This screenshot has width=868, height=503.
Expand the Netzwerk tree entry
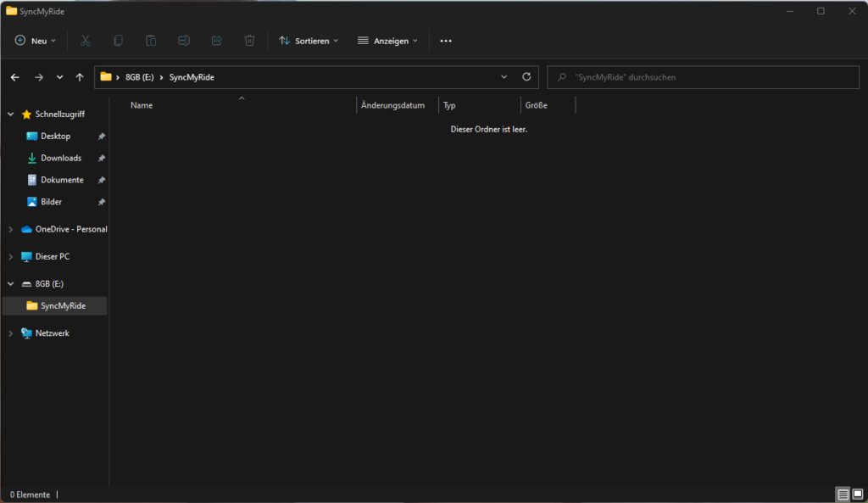point(9,333)
